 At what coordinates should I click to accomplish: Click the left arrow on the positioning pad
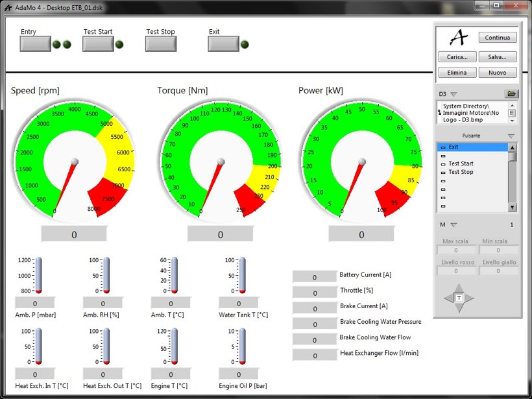pyautogui.click(x=448, y=298)
